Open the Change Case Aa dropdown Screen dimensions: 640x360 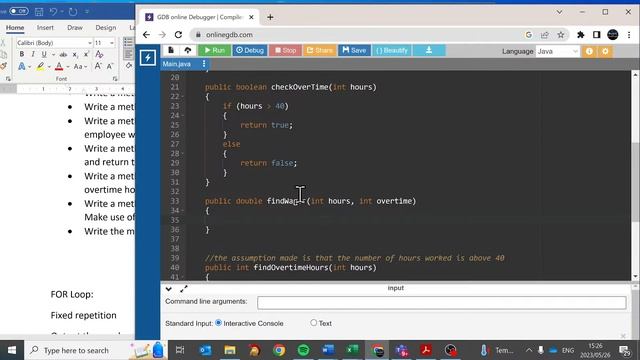pyautogui.click(x=80, y=67)
